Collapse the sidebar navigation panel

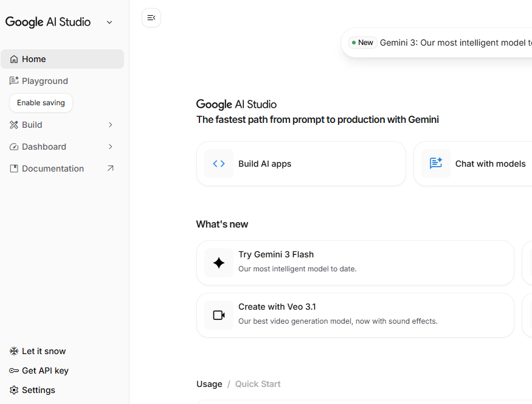(x=151, y=18)
